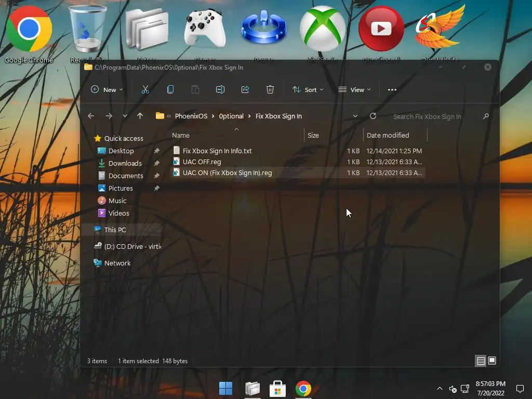Expand the address bar history dropdown
This screenshot has height=399, width=532.
point(355,116)
